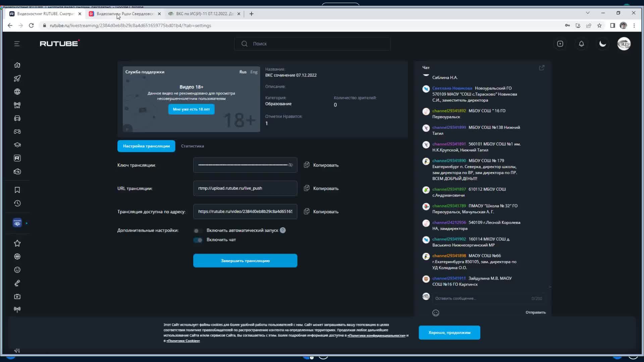This screenshot has width=644, height=362.
Task: Pop out chat in new window
Action: point(541,68)
